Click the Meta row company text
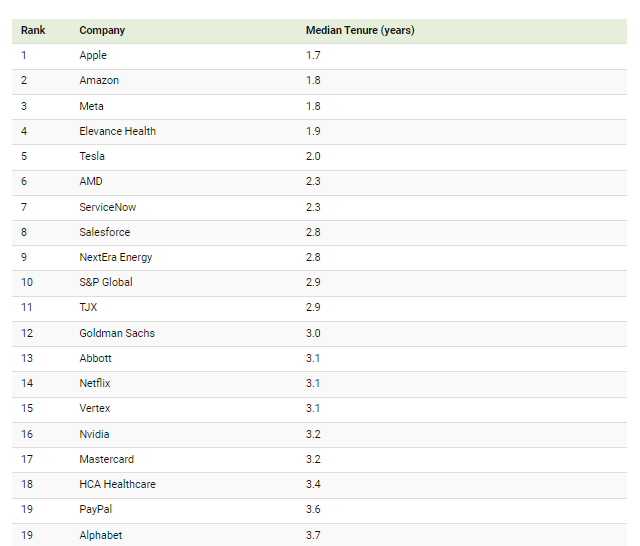 [x=91, y=106]
